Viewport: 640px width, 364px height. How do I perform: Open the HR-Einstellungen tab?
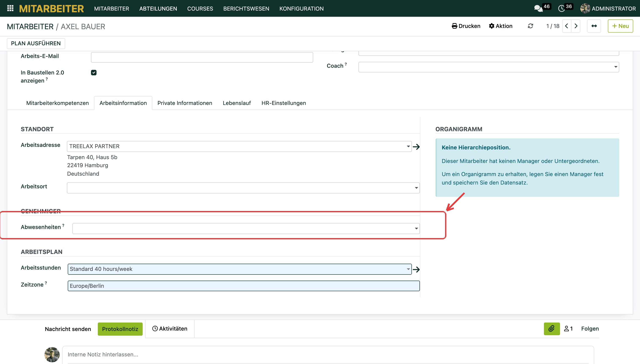click(284, 103)
